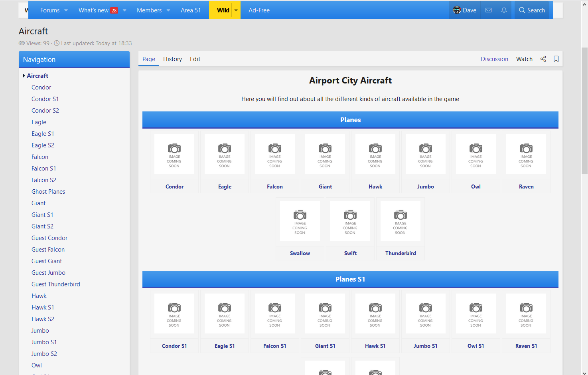Open the Giant S1 link under Planes S1
Image resolution: width=588 pixels, height=375 pixels.
pos(325,346)
